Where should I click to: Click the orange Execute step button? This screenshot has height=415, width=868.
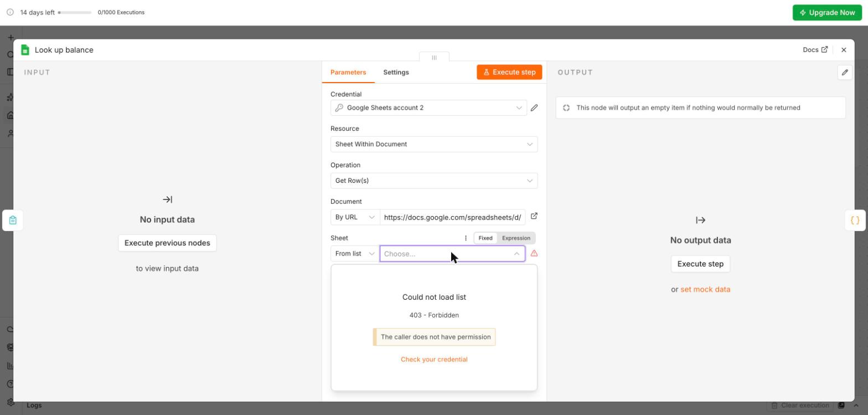(x=509, y=72)
